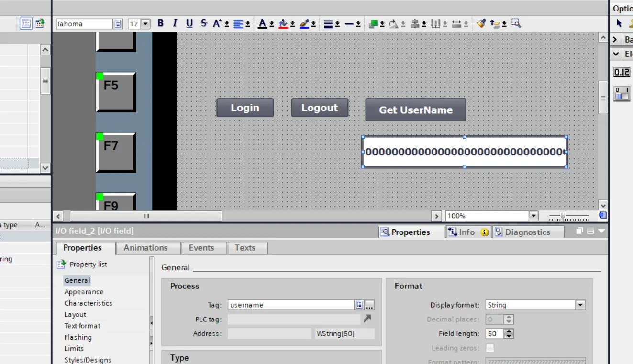The image size is (633, 364).
Task: Select the Flashing property category
Action: (x=78, y=337)
